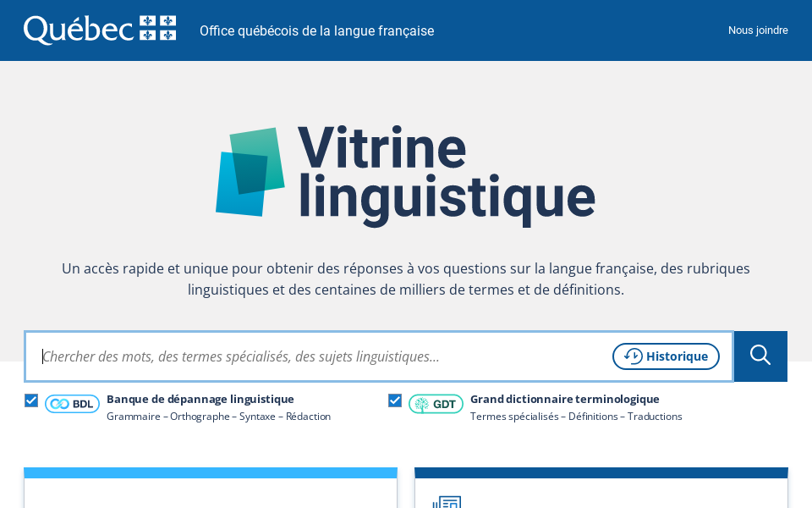Open the Nous joindre link
Screen dimensions: 812x508
click(758, 30)
